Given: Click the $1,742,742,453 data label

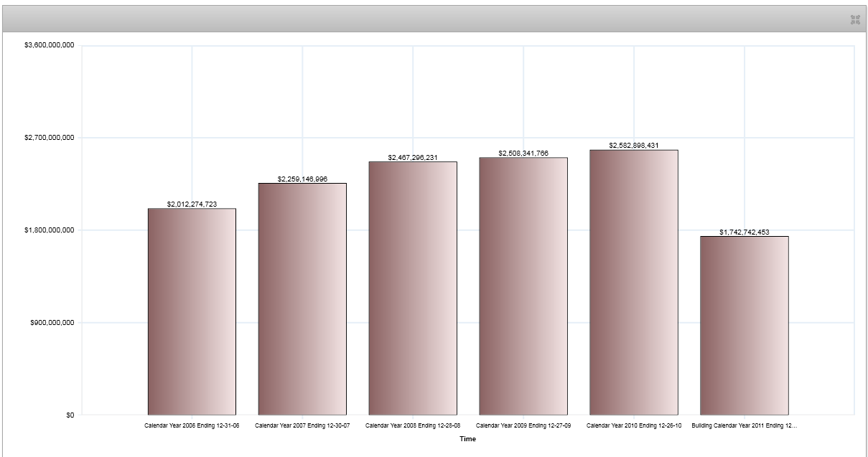Looking at the screenshot, I should click(745, 232).
